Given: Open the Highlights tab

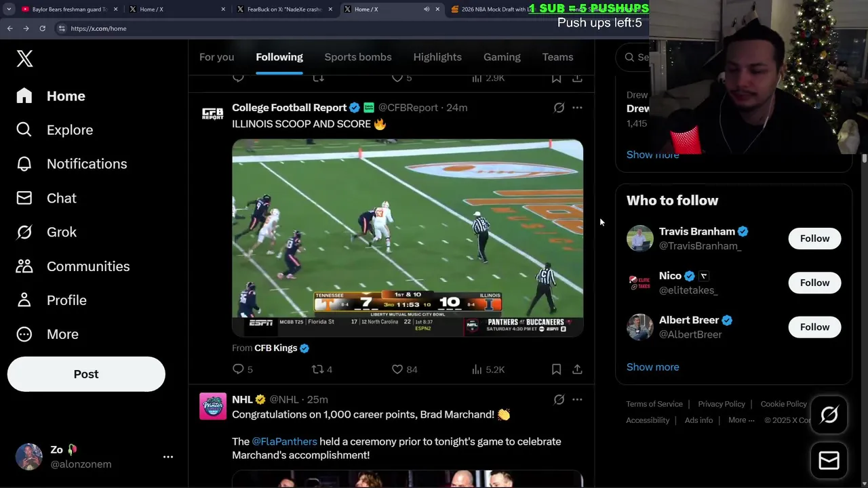Looking at the screenshot, I should [437, 57].
